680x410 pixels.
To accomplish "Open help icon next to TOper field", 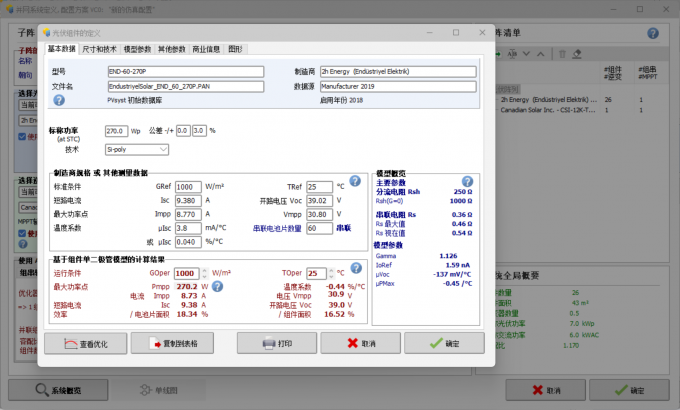I will (x=356, y=268).
